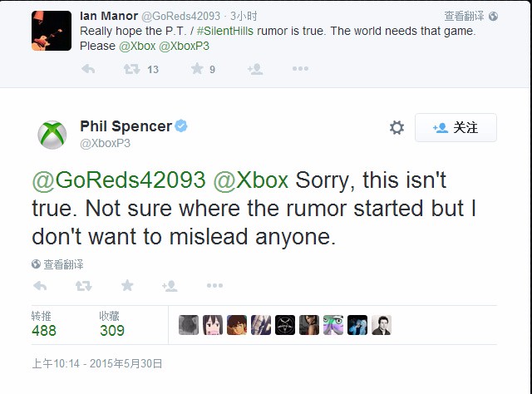Image resolution: width=532 pixels, height=394 pixels.
Task: Reply to Phil Spencer's tweet
Action: pyautogui.click(x=39, y=286)
